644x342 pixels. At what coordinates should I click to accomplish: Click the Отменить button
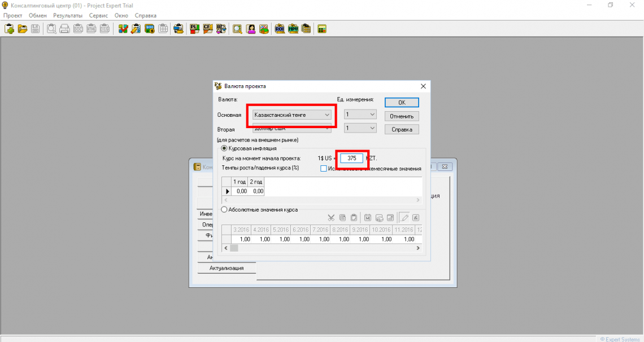point(402,116)
